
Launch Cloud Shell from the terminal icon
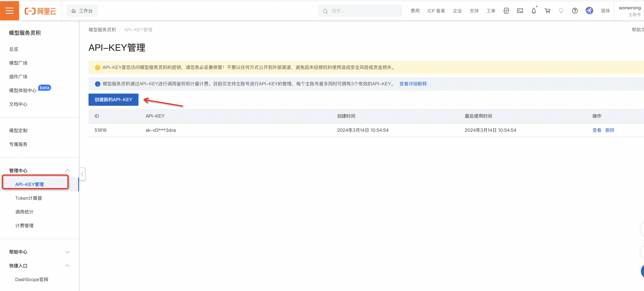(x=520, y=11)
